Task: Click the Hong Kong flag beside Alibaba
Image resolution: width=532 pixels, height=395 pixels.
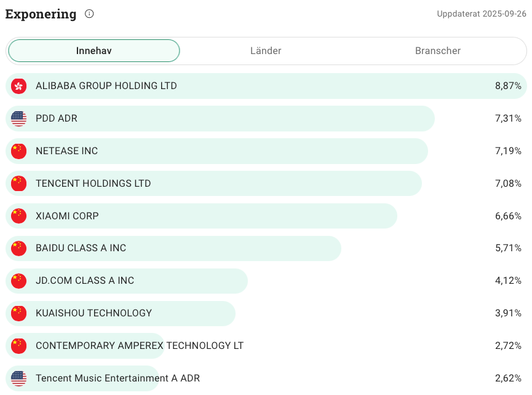Action: coord(18,86)
